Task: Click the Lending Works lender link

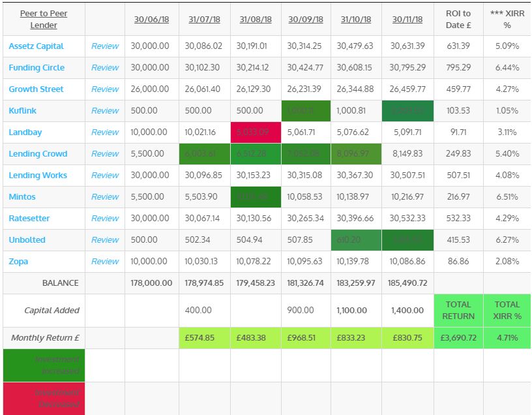Action: point(38,176)
